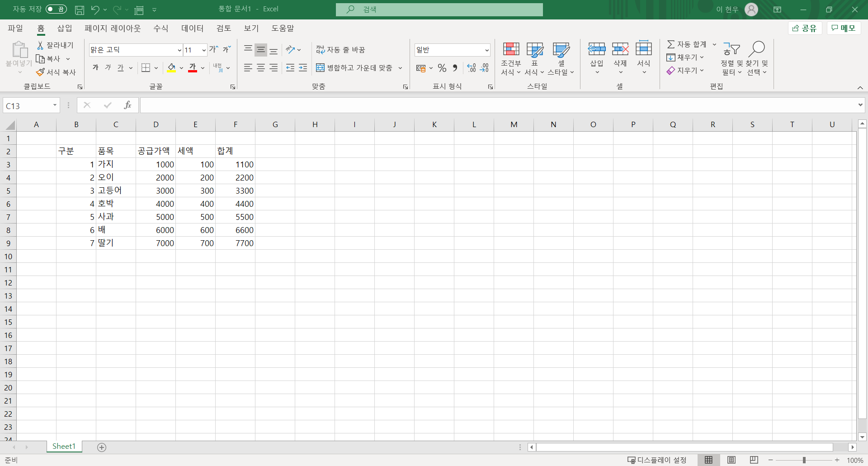Click Format Painter (서식 복사) icon
The height and width of the screenshot is (466, 868).
click(x=40, y=72)
